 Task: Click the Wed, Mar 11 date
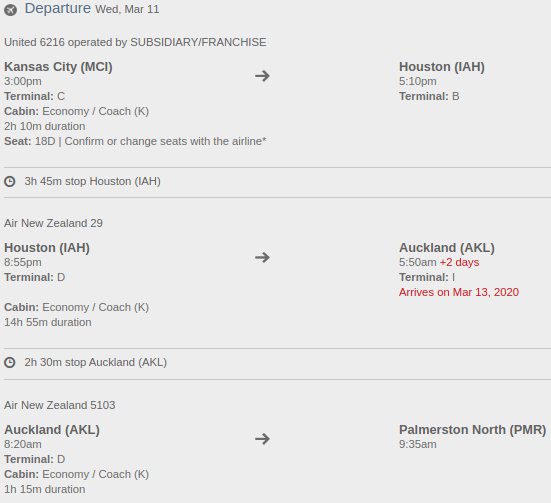[127, 9]
